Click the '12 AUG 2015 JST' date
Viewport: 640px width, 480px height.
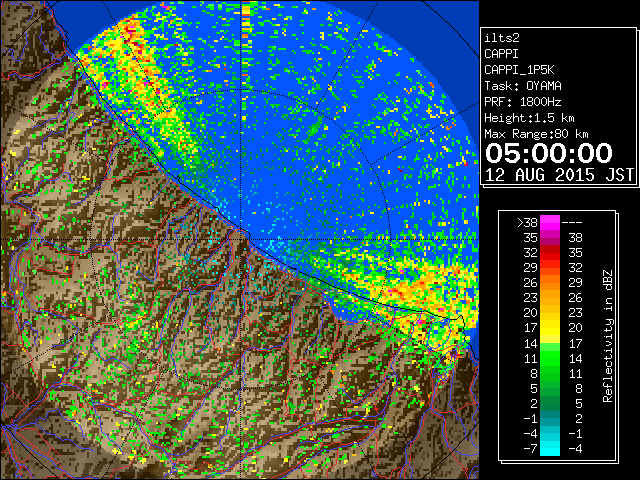pos(559,175)
